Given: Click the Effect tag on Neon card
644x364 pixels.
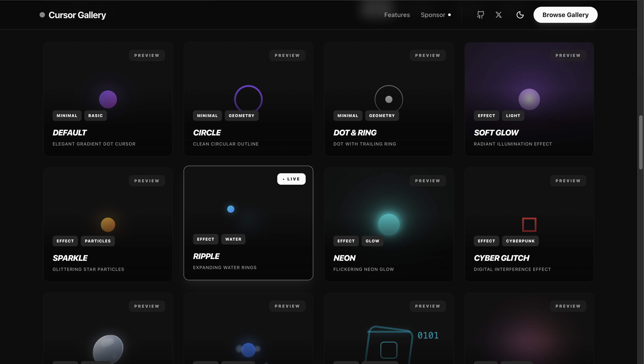Looking at the screenshot, I should tap(346, 241).
